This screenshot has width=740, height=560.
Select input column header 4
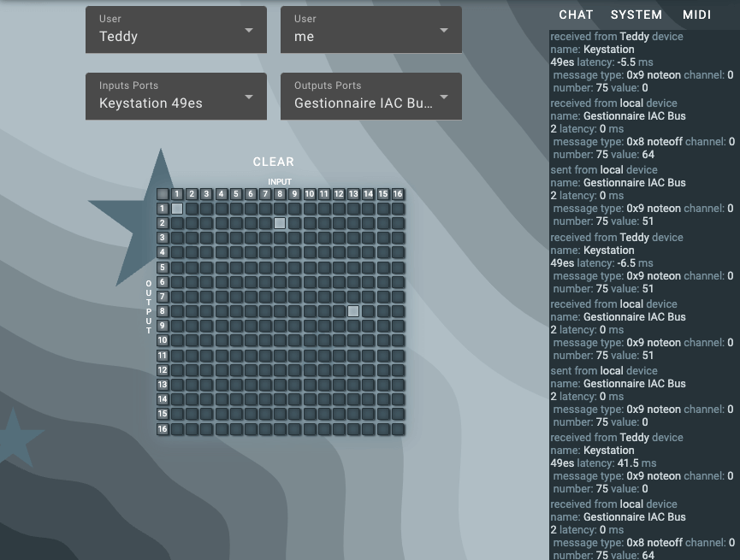(x=221, y=194)
